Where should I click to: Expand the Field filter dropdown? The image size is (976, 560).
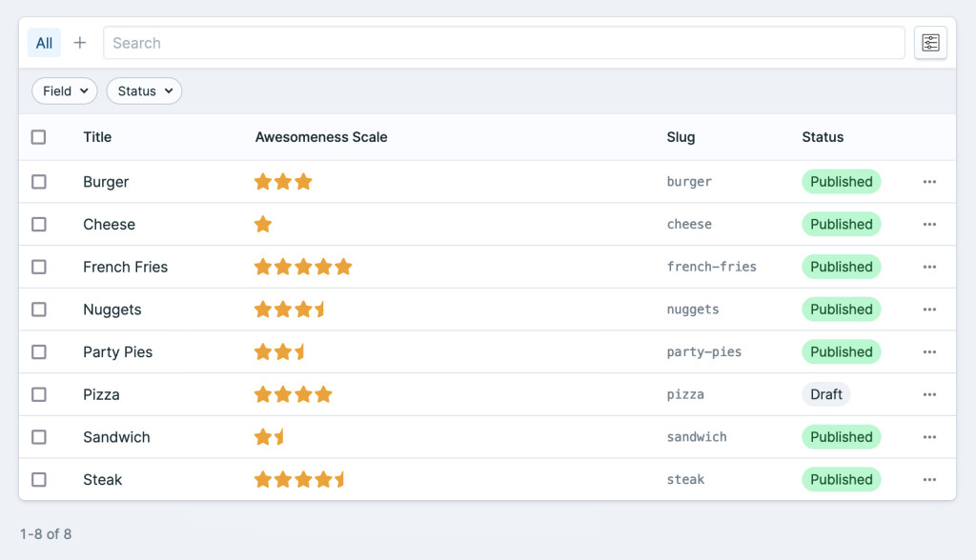pos(65,91)
